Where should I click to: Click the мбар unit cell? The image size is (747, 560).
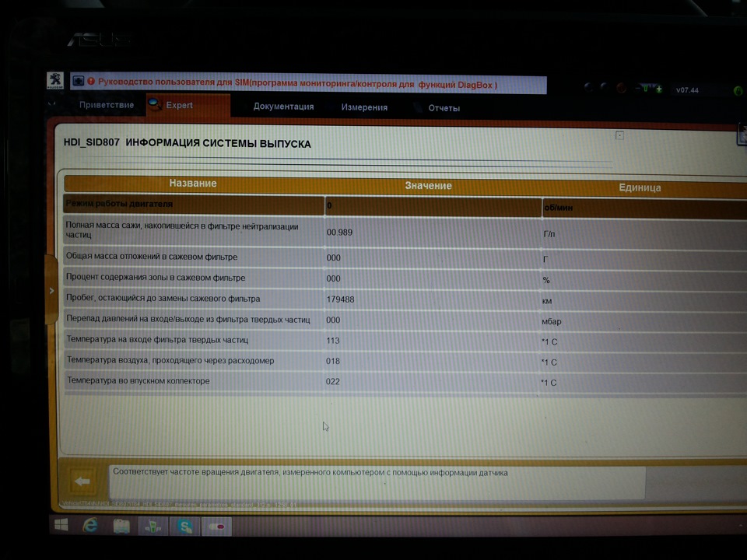click(552, 321)
